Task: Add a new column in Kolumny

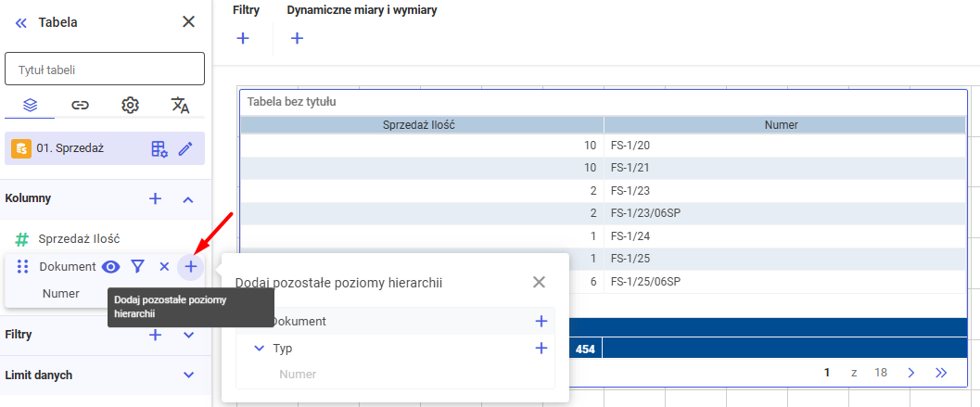Action: coord(156,198)
